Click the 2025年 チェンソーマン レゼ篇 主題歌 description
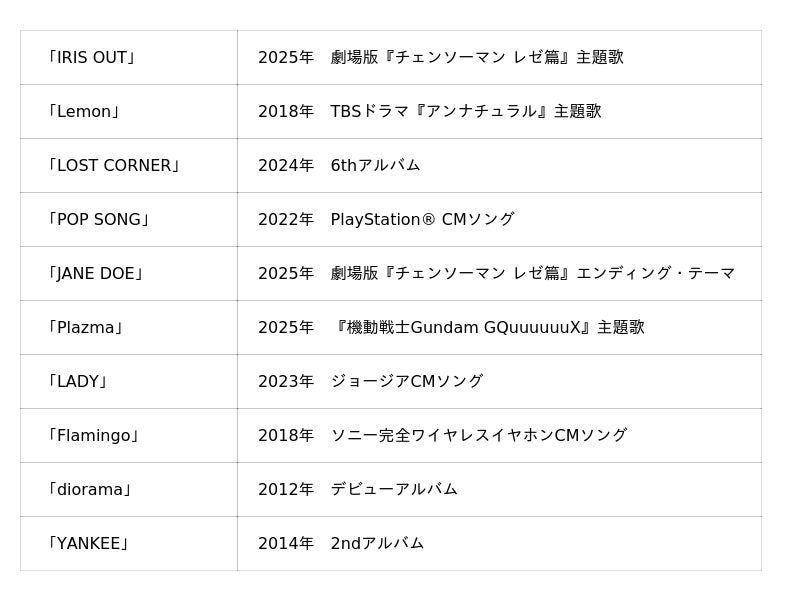 point(440,58)
